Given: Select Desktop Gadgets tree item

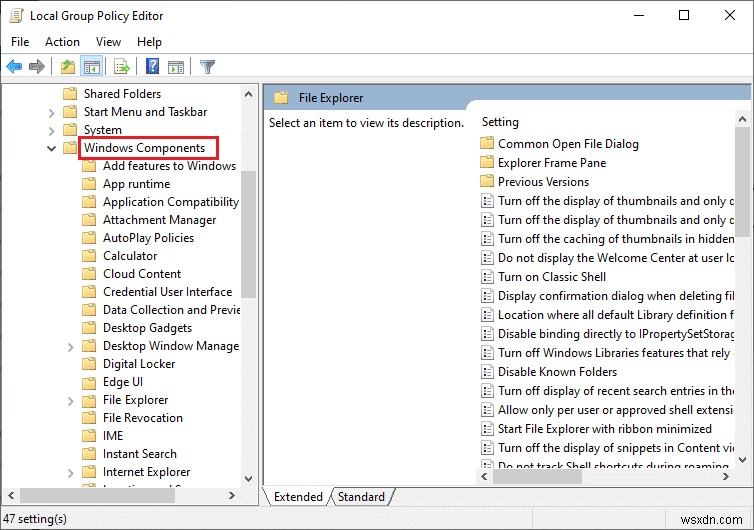Looking at the screenshot, I should pos(148,328).
